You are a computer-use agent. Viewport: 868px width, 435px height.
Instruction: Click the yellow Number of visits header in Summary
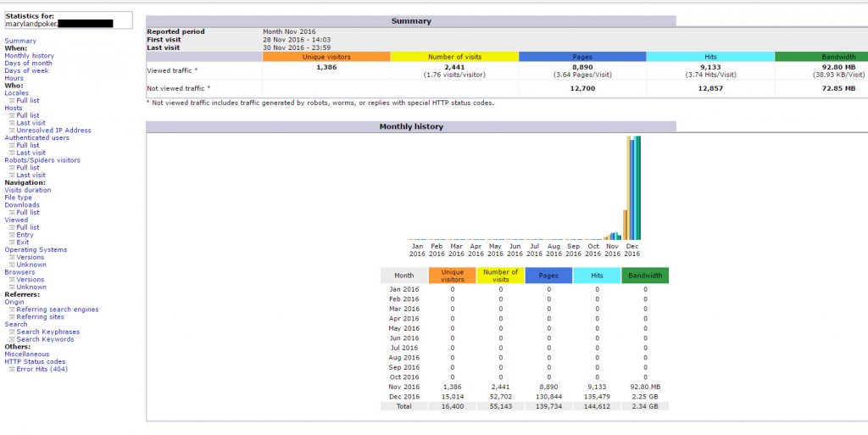(454, 57)
